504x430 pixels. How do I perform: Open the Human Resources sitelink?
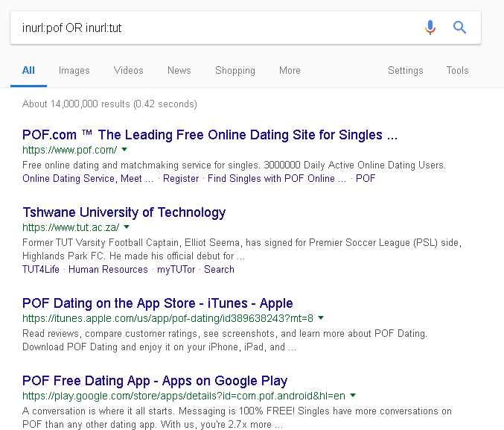109,269
